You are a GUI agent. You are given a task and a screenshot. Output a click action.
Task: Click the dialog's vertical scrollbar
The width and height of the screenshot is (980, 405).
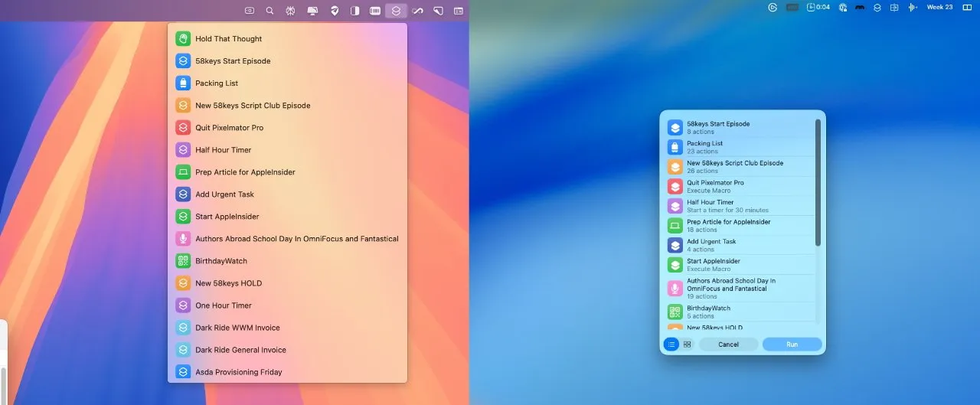click(818, 184)
